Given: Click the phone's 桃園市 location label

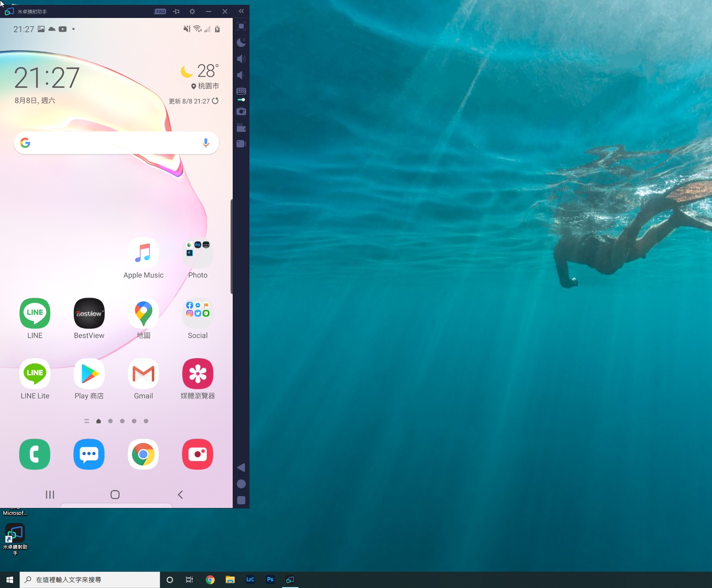Looking at the screenshot, I should (x=205, y=86).
